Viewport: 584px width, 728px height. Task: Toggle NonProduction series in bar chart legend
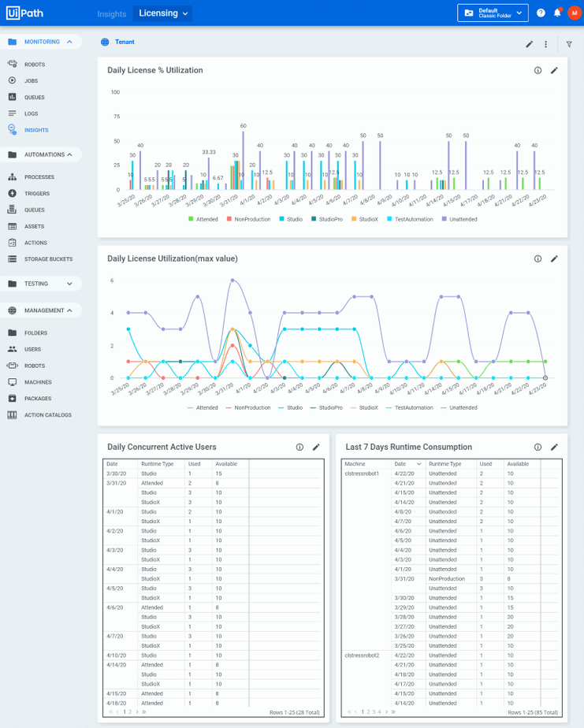tap(248, 219)
